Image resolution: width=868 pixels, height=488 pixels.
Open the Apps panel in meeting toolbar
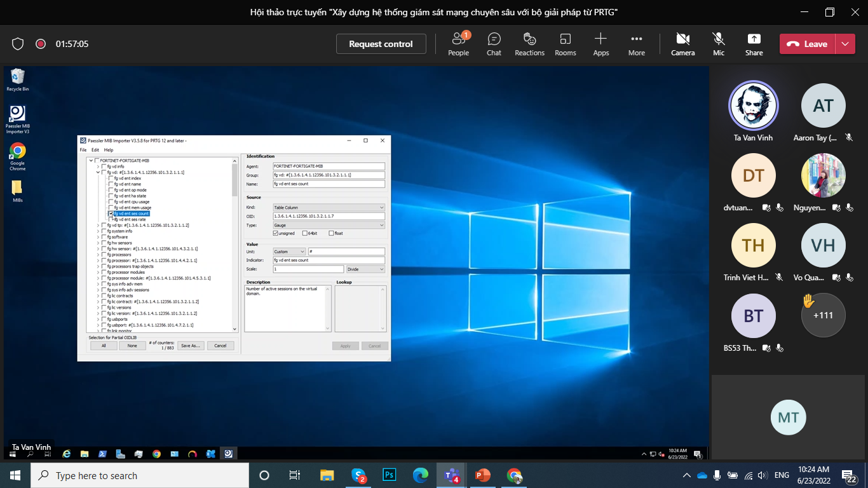coord(600,44)
